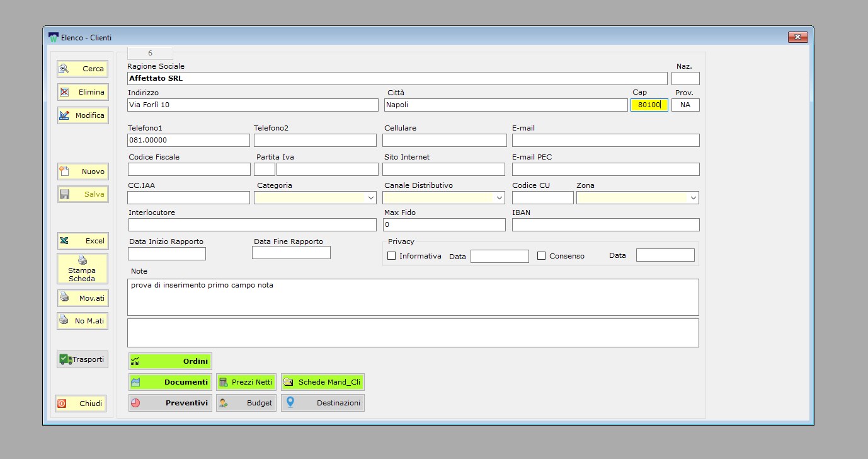The height and width of the screenshot is (459, 868).
Task: Click the Mov.ati printer icon
Action: (x=64, y=297)
